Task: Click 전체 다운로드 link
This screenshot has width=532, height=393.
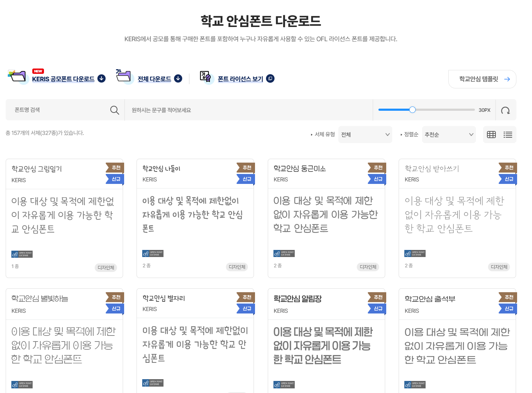Action: click(x=154, y=79)
